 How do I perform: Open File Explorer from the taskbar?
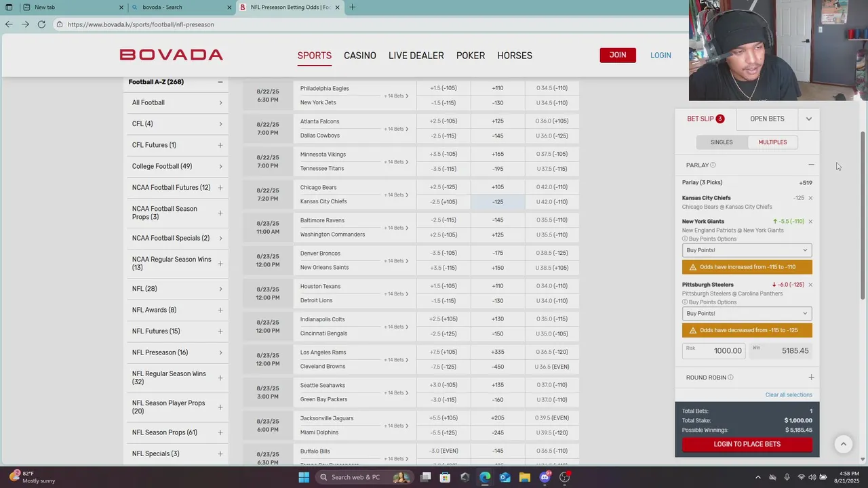tap(525, 477)
